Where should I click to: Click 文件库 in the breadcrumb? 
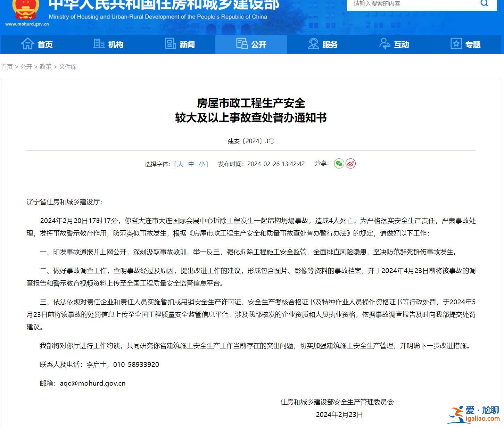click(x=68, y=67)
